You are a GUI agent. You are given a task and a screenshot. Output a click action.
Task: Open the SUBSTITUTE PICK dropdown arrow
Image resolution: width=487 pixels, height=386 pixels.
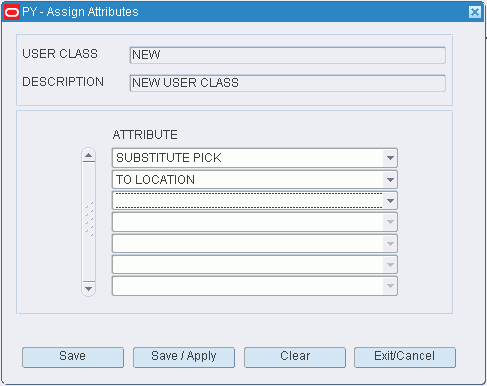390,158
